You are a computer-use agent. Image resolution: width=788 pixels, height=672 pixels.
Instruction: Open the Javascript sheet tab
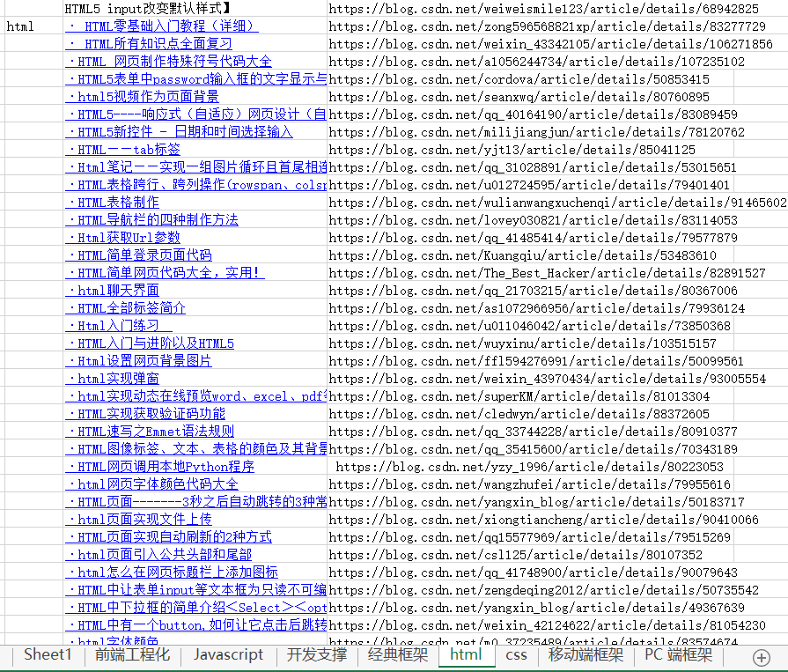click(x=228, y=654)
